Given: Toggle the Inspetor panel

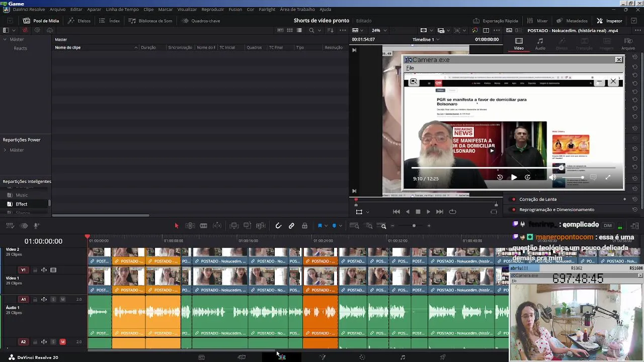Looking at the screenshot, I should pos(610,21).
